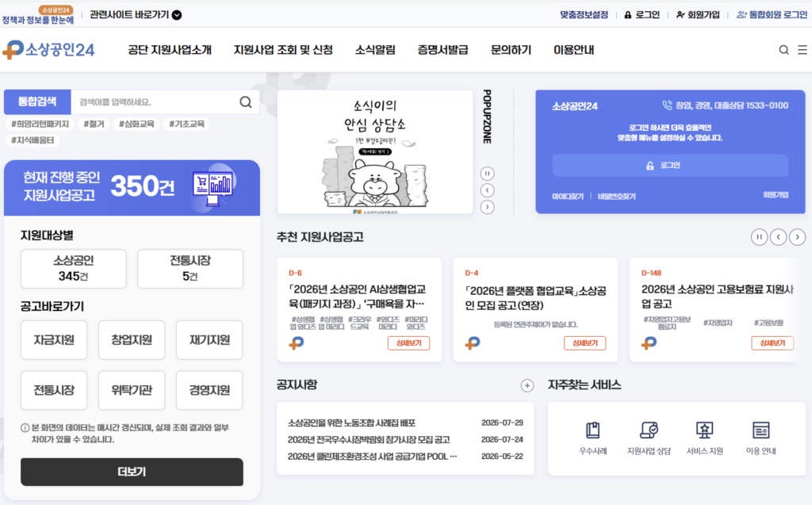The height and width of the screenshot is (505, 812).
Task: Click the 로그인 button in the blue panel
Action: 670,165
